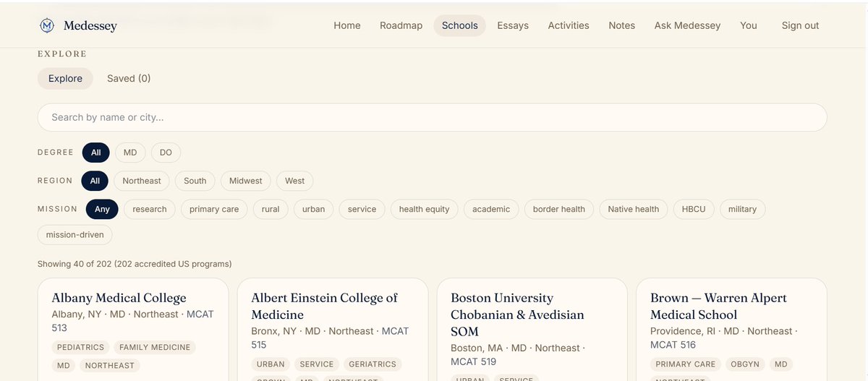
Task: Select the Any mission filter
Action: [102, 209]
